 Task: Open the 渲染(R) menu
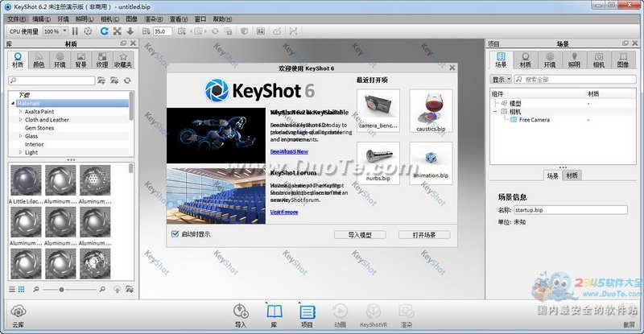click(x=154, y=19)
